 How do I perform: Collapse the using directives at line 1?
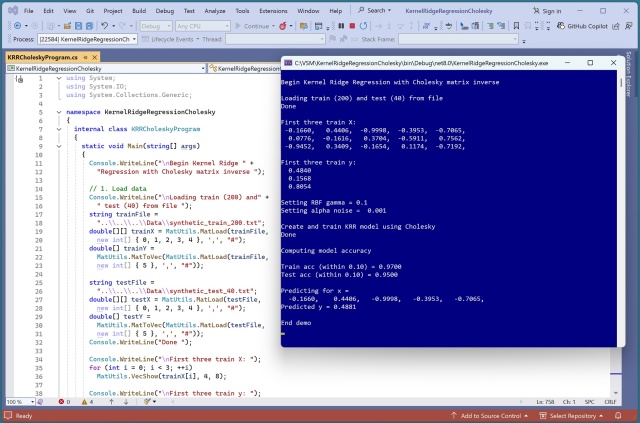click(x=59, y=78)
